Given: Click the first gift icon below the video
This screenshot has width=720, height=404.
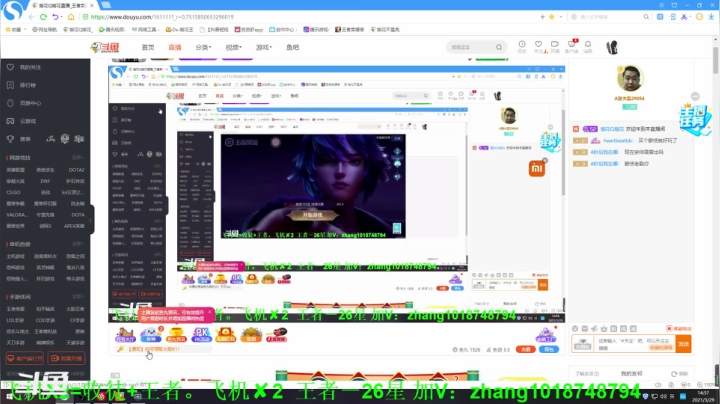Looking at the screenshot, I should tap(125, 335).
